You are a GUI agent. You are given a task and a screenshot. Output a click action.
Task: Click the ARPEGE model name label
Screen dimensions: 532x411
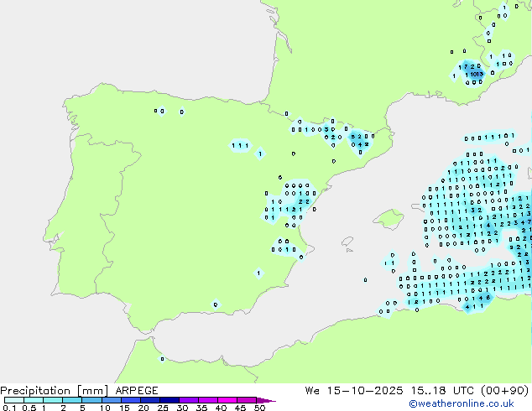(x=135, y=390)
